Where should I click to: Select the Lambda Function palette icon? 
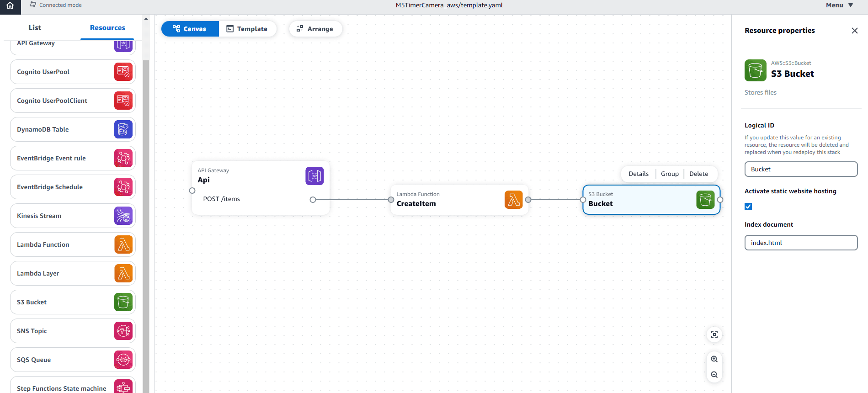123,244
